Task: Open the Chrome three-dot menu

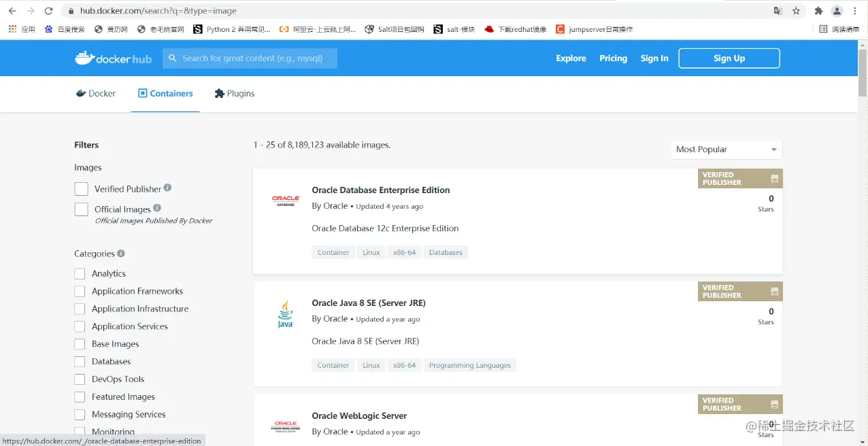Action: 855,11
